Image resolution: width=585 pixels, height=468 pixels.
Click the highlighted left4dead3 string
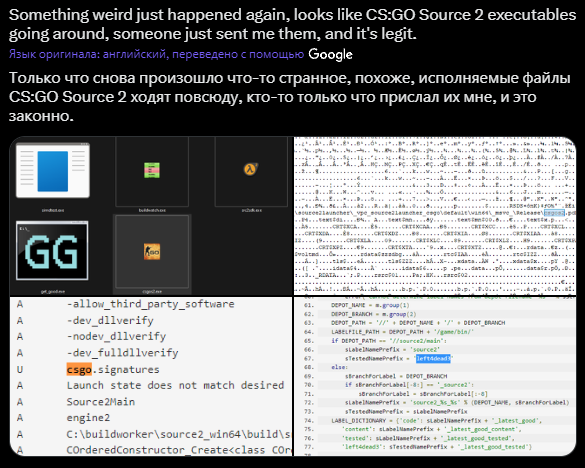coord(433,359)
